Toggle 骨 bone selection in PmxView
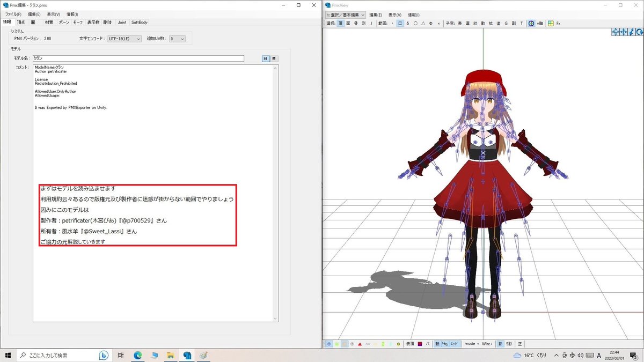This screenshot has height=362, width=644. (355, 23)
